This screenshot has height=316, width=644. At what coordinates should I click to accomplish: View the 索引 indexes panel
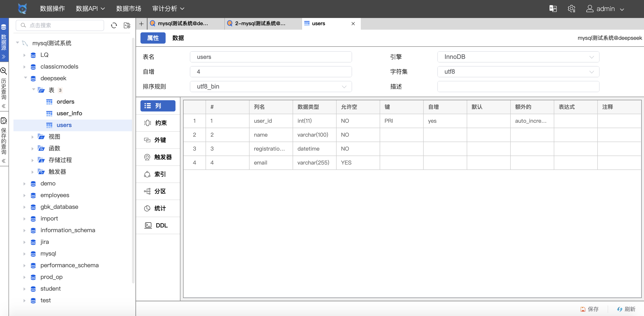[x=158, y=174]
